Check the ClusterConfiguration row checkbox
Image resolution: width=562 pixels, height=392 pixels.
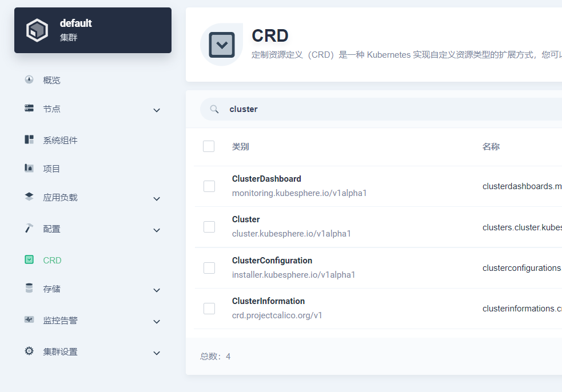click(209, 268)
